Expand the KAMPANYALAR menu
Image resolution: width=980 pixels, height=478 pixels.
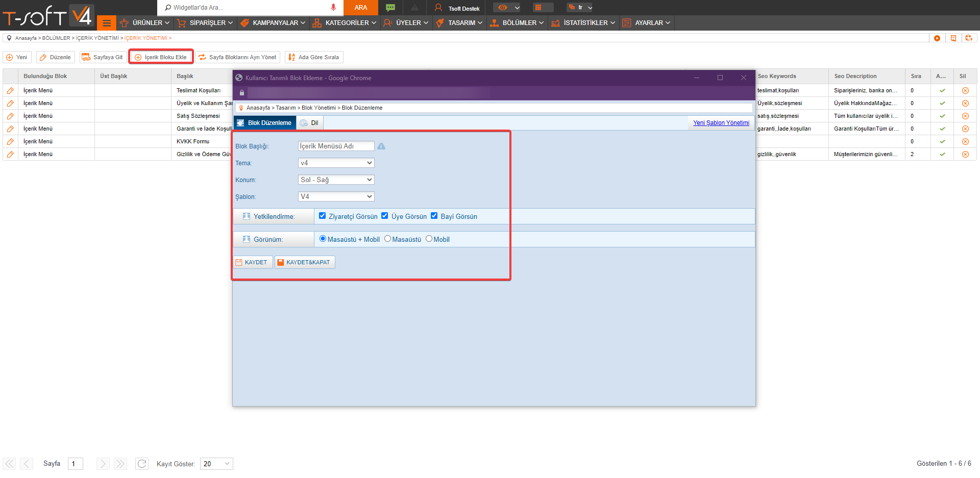point(273,23)
